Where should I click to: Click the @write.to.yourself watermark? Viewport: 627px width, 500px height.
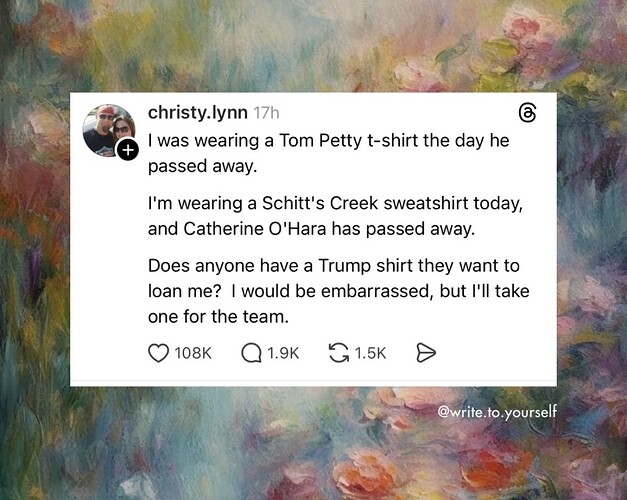tap(497, 412)
